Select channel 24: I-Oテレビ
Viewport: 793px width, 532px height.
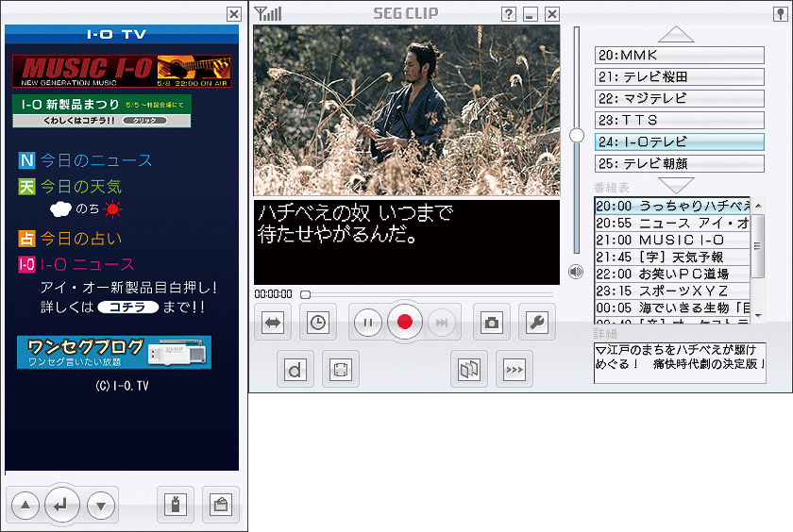coord(679,142)
